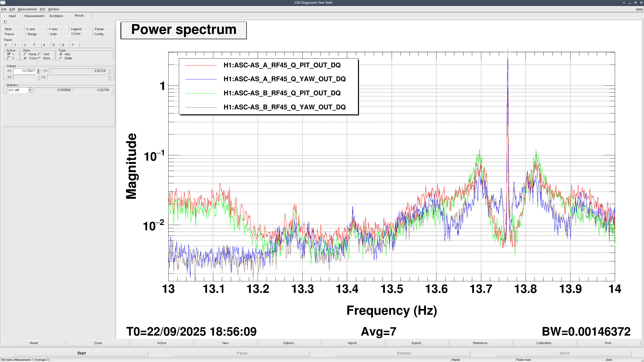This screenshot has height=362, width=644.
Task: Open the Traces settings tab
Action: [9, 34]
